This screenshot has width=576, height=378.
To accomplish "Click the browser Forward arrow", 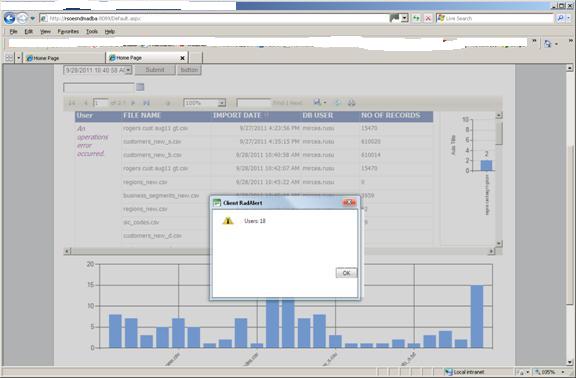I will [x=22, y=18].
